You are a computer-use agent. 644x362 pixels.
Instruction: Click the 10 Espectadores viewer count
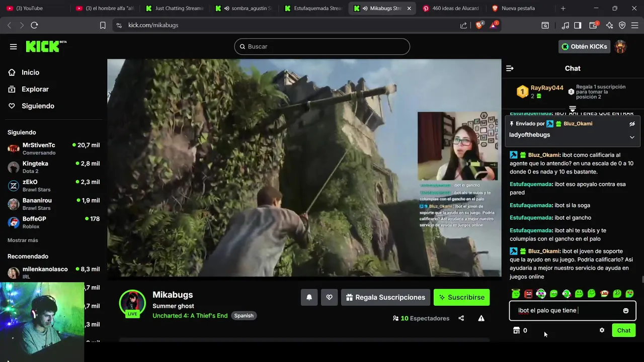[421, 318]
